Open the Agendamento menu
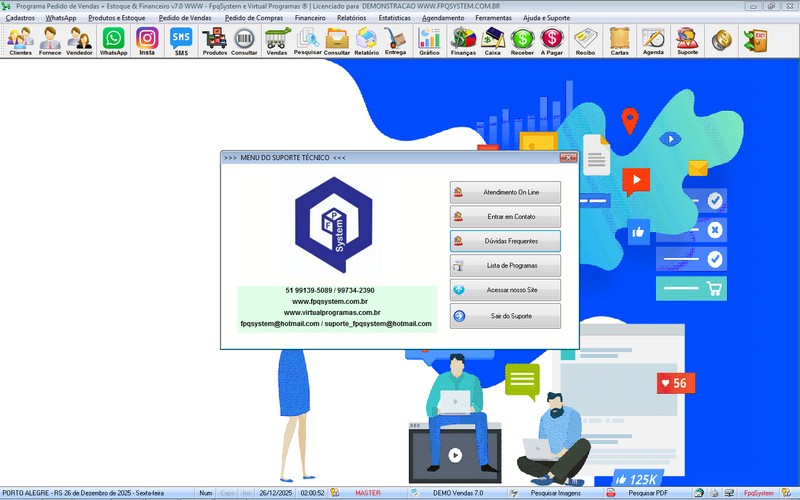 [443, 18]
